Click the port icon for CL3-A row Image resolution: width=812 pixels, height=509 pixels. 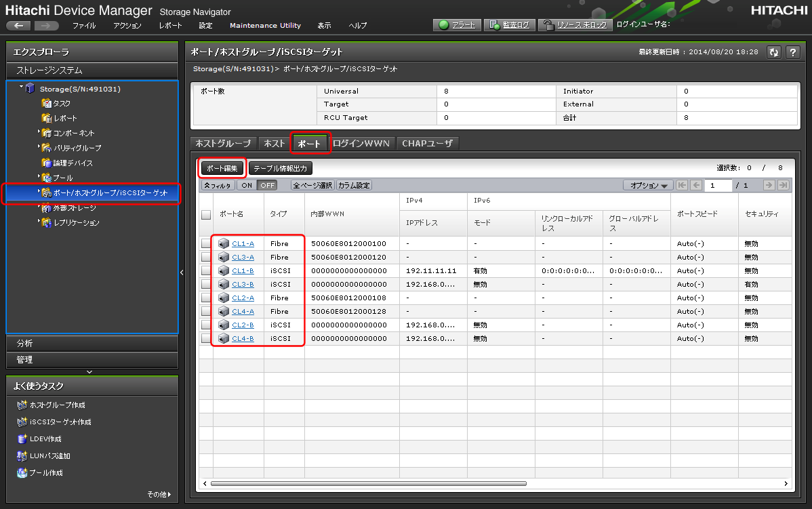coord(224,257)
